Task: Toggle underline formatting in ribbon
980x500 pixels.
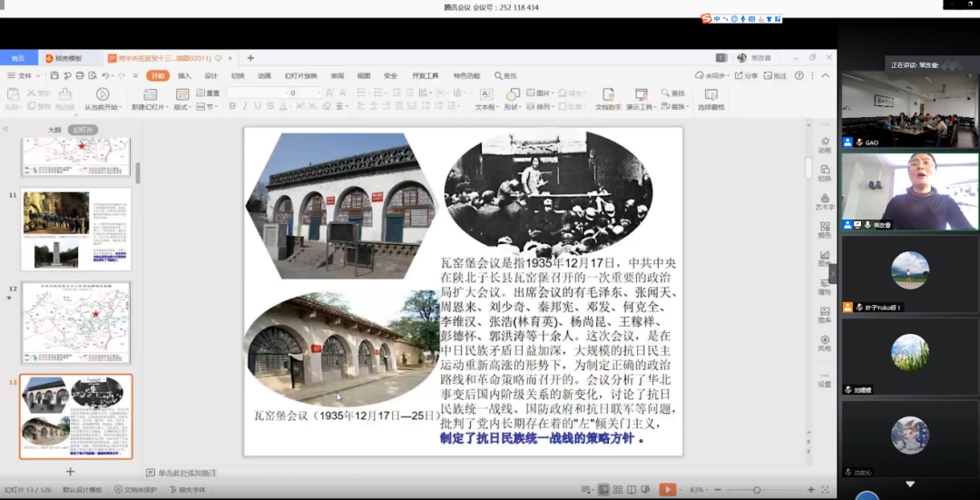Action: (x=258, y=106)
